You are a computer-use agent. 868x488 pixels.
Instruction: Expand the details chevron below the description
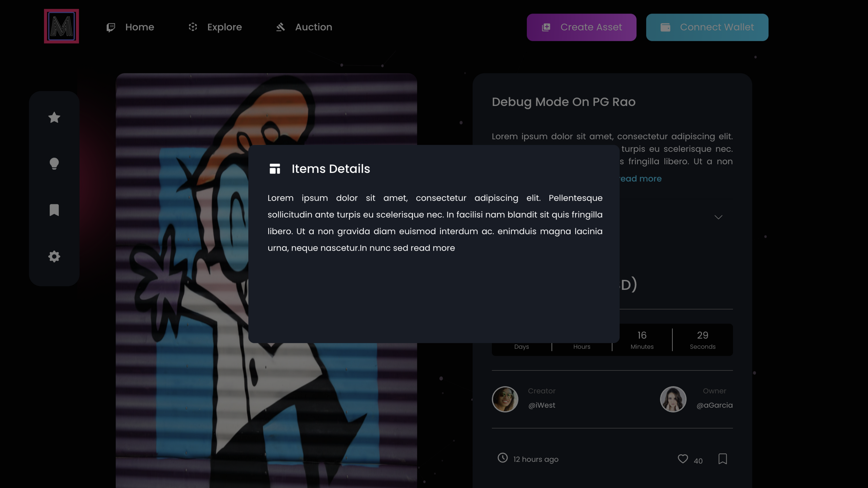pyautogui.click(x=719, y=217)
